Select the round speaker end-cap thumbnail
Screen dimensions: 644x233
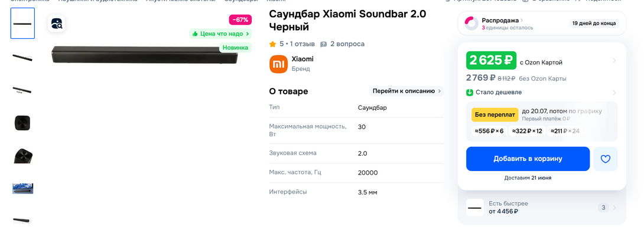click(22, 123)
